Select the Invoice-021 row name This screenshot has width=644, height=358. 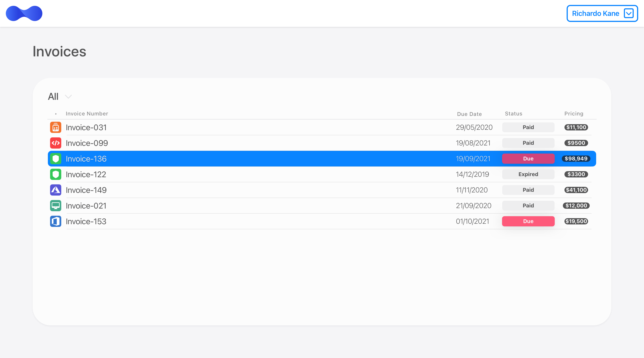[86, 206]
